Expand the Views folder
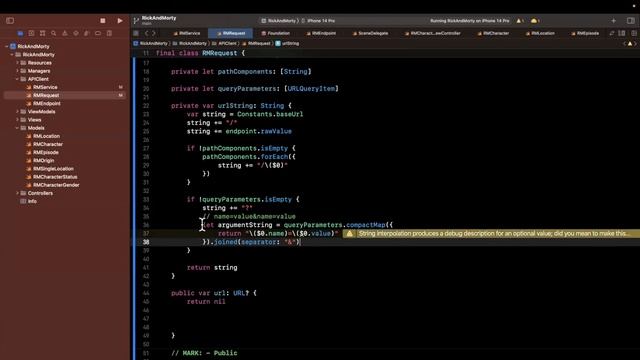The width and height of the screenshot is (640, 360). point(18,120)
